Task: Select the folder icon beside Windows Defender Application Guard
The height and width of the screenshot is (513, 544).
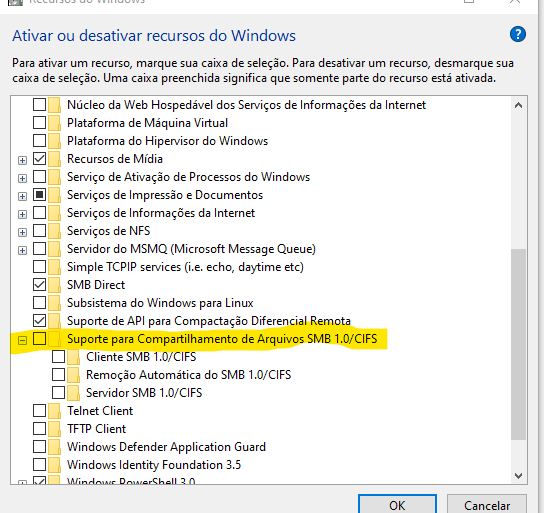Action: [x=54, y=447]
